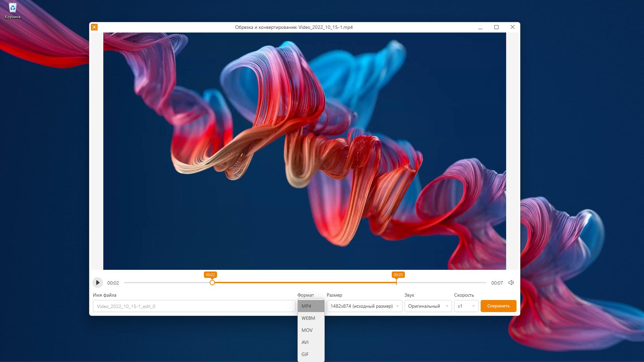This screenshot has width=644, height=362.
Task: Choose GIF from format list
Action: pos(311,354)
